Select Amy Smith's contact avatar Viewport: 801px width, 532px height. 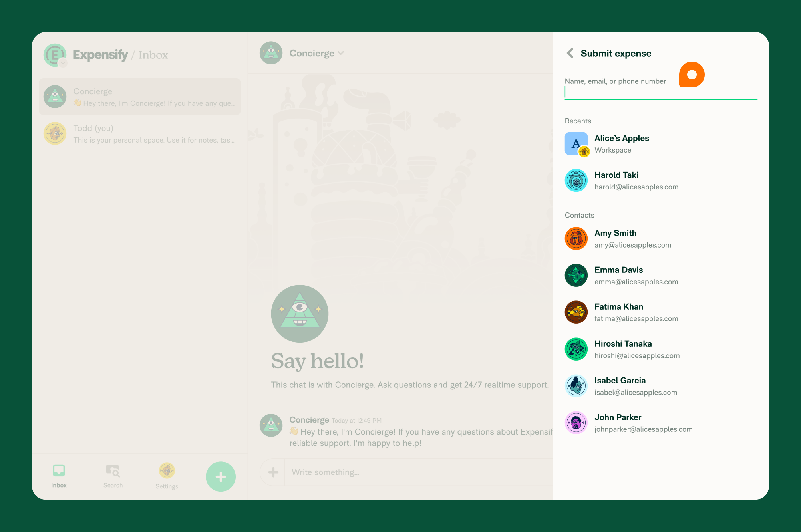point(576,238)
